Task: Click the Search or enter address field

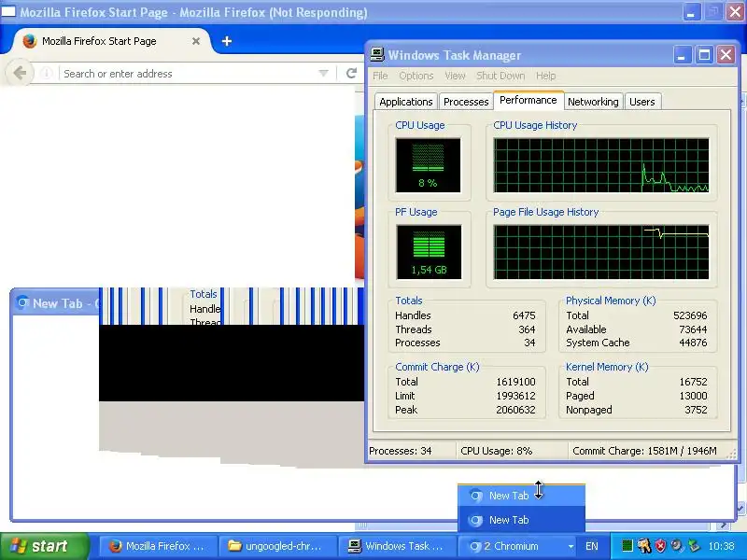Action: (x=189, y=74)
